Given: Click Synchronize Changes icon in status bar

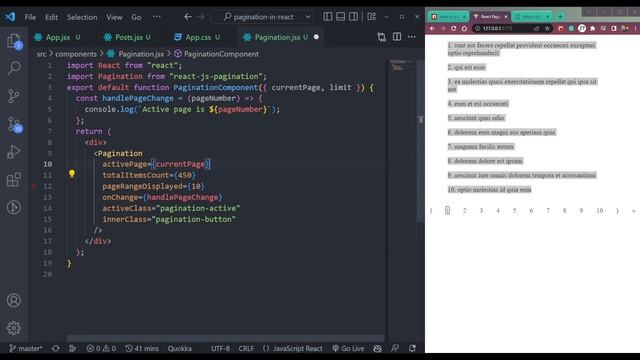Looking at the screenshot, I should (x=56, y=348).
